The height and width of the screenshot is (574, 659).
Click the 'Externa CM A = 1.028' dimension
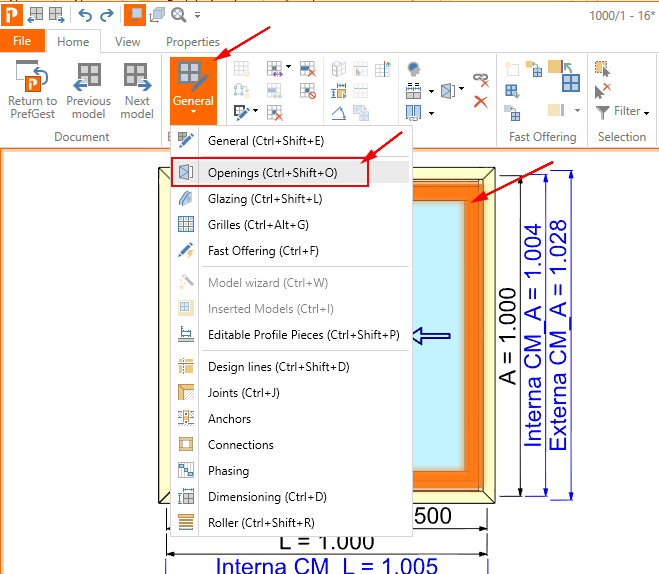point(559,335)
